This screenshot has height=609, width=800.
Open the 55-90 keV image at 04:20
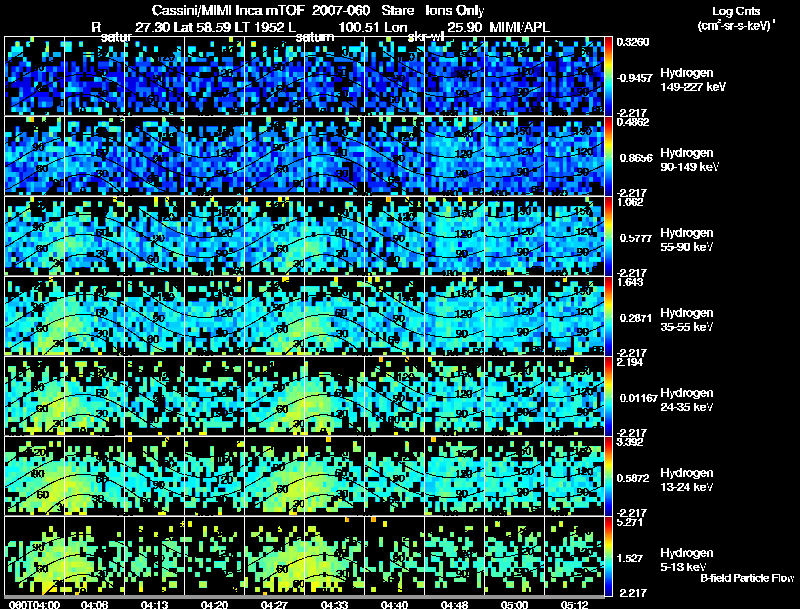(x=214, y=236)
